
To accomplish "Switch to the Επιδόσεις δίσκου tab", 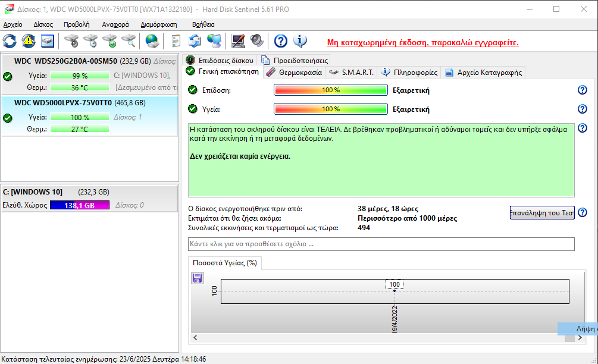I will tap(220, 60).
